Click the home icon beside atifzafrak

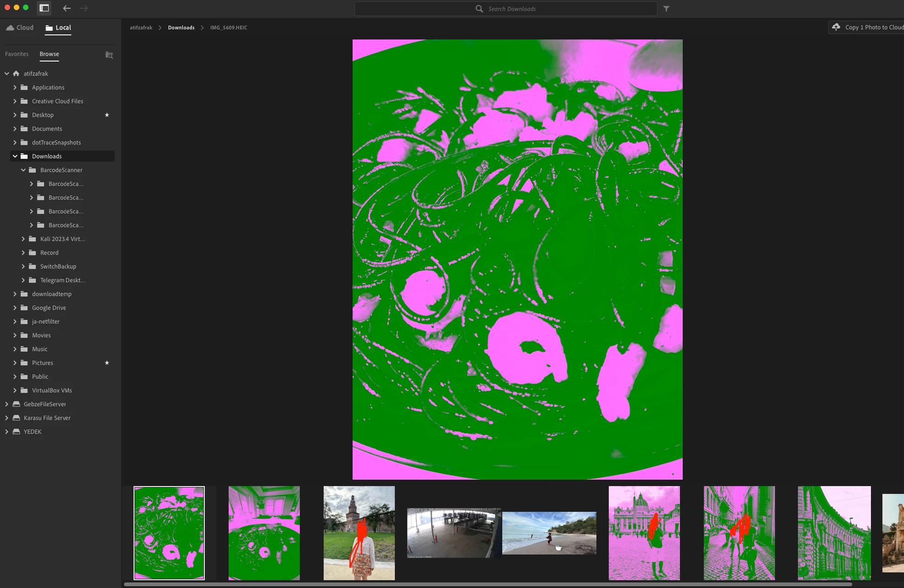coord(17,73)
